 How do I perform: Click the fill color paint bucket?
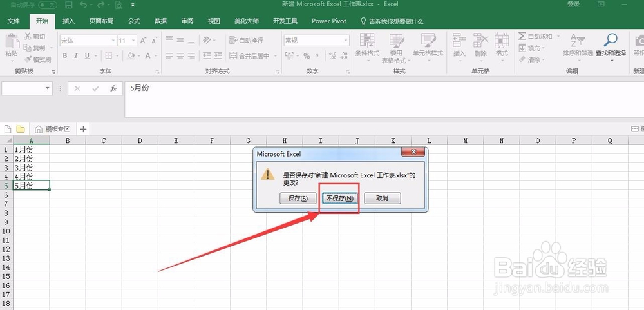coord(131,55)
